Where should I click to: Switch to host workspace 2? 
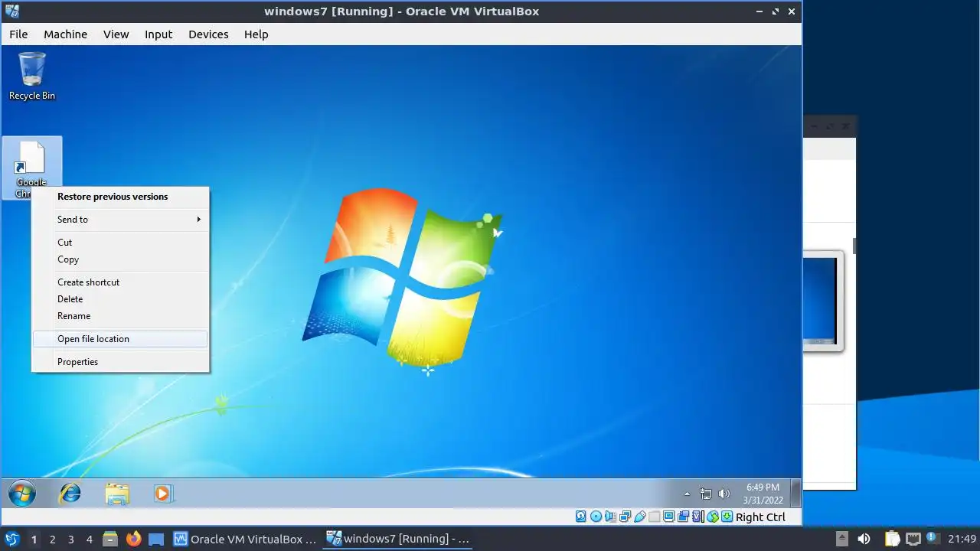52,540
